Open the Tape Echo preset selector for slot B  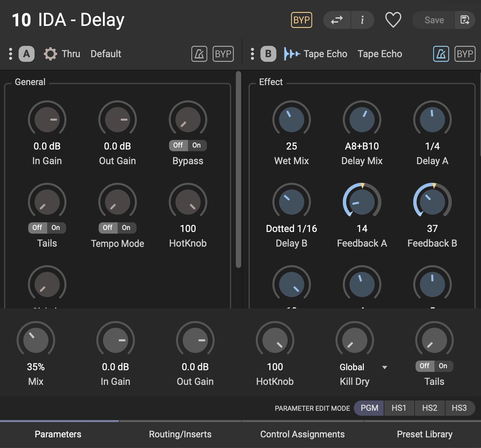379,54
